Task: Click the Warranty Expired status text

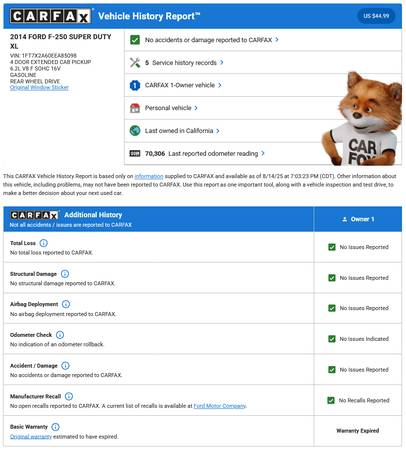Action: (358, 431)
